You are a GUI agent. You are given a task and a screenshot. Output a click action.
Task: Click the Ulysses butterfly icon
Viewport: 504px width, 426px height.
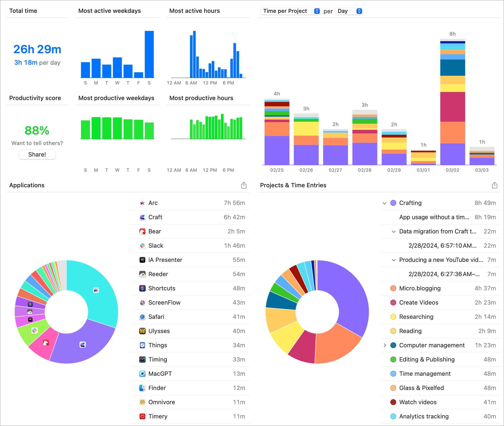pos(142,331)
